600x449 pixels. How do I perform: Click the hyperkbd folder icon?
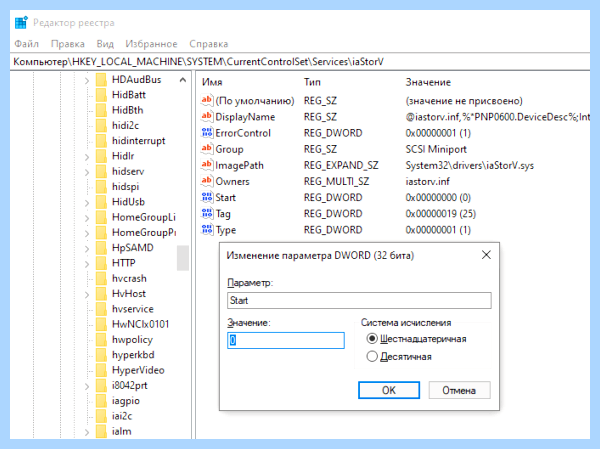tap(101, 355)
